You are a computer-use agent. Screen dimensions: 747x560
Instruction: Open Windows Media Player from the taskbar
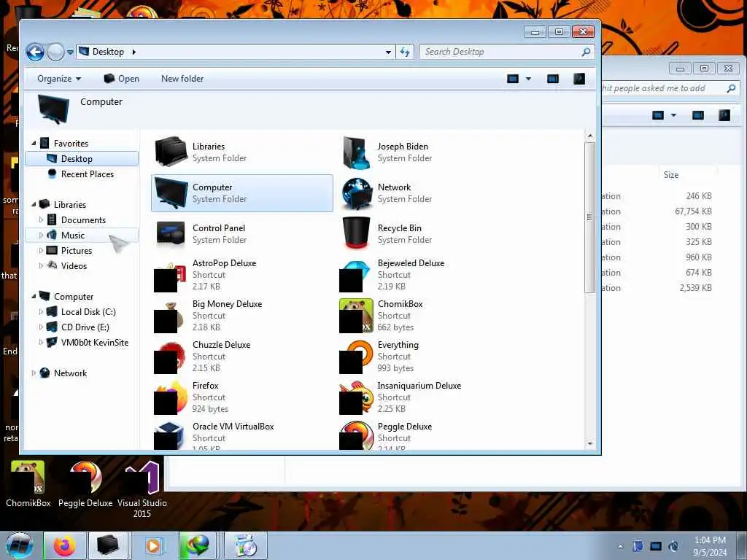[153, 545]
